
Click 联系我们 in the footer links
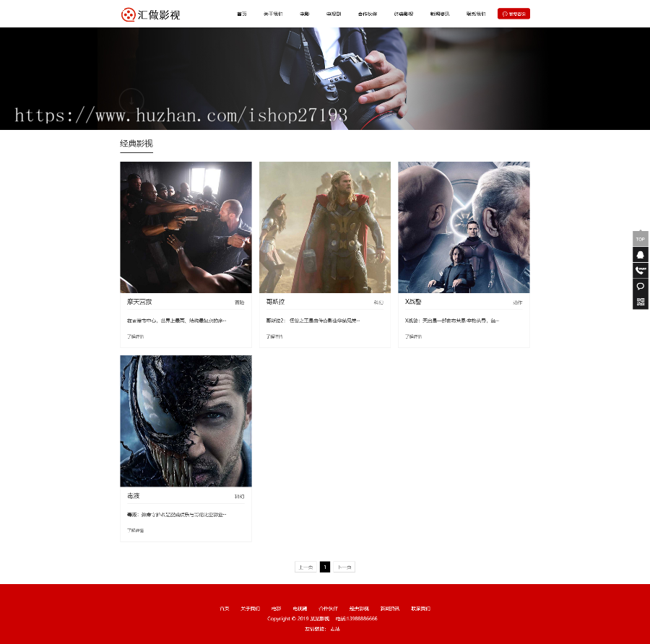[421, 609]
